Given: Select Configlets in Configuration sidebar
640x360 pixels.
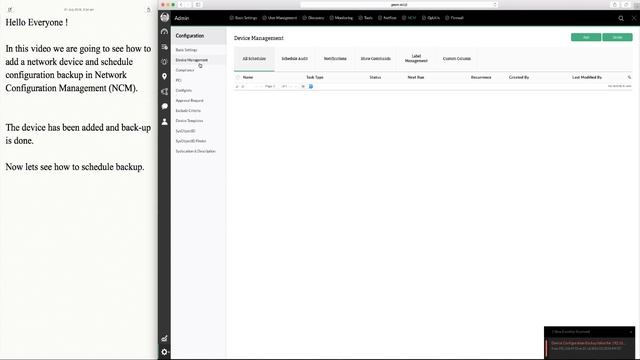Looking at the screenshot, I should point(184,90).
